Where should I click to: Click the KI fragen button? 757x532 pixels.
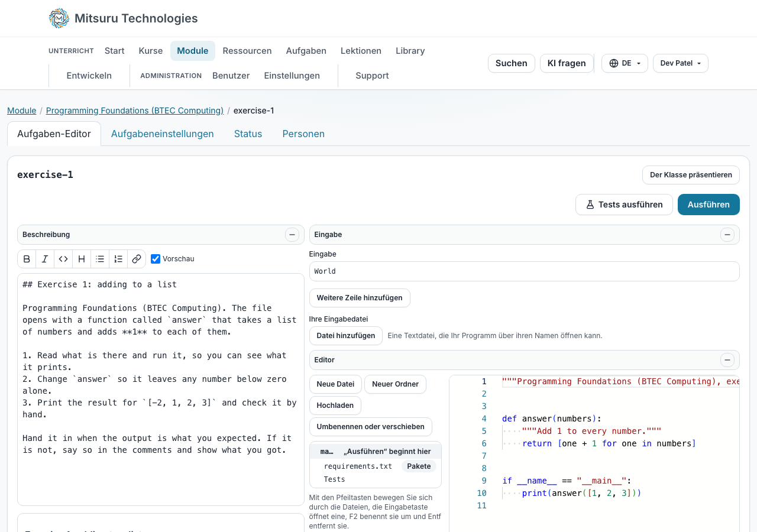point(567,63)
